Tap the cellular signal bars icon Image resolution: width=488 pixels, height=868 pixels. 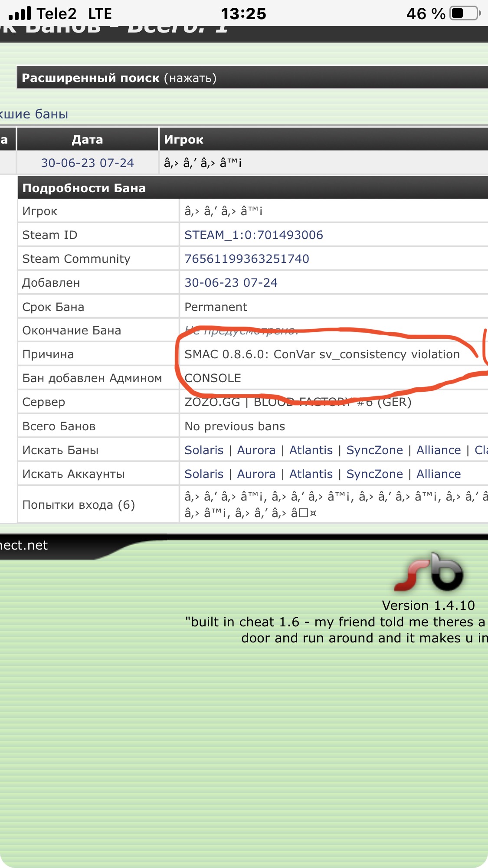click(x=20, y=13)
